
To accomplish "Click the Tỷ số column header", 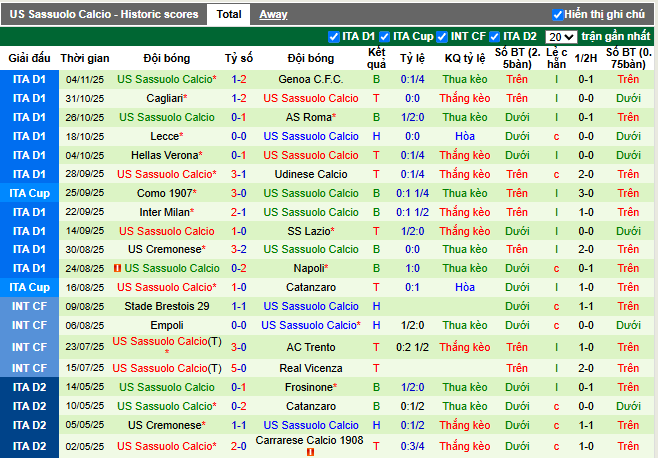I will (239, 58).
